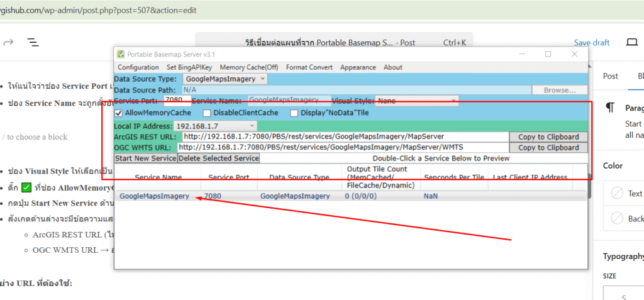The image size is (644, 300).
Task: Click the Paragraph block pilcrow icon
Action: [610, 108]
